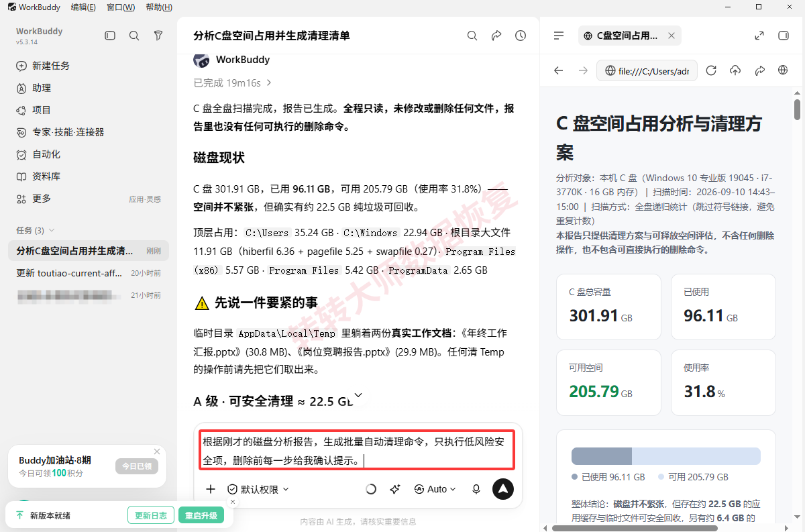Expand preview panel to fullscreen
Image resolution: width=805 pixels, height=532 pixels.
pos(759,36)
